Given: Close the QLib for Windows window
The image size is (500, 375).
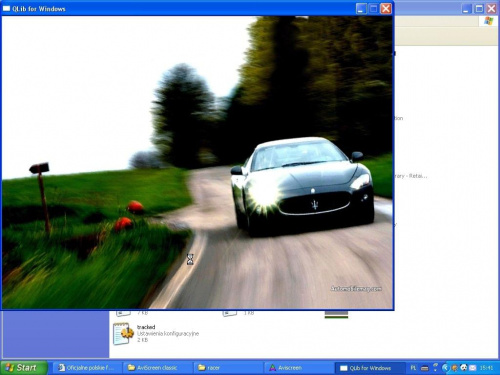Looking at the screenshot, I should [386, 9].
